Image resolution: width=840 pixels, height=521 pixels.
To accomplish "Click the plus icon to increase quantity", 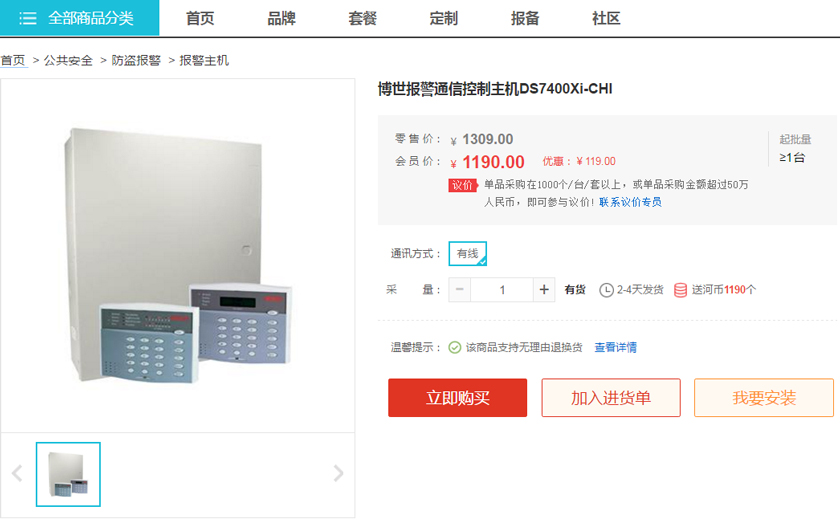I will [544, 290].
